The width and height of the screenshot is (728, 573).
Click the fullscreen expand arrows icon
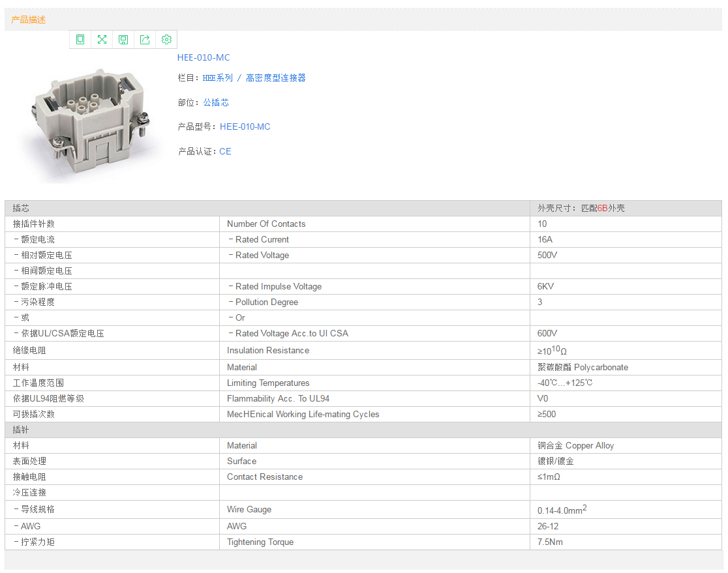coord(102,40)
